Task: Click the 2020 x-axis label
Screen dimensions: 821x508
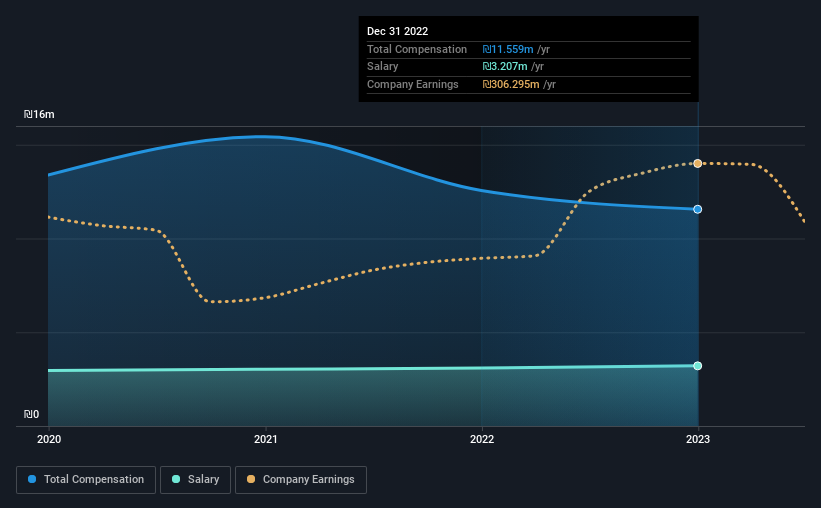Action: click(49, 439)
